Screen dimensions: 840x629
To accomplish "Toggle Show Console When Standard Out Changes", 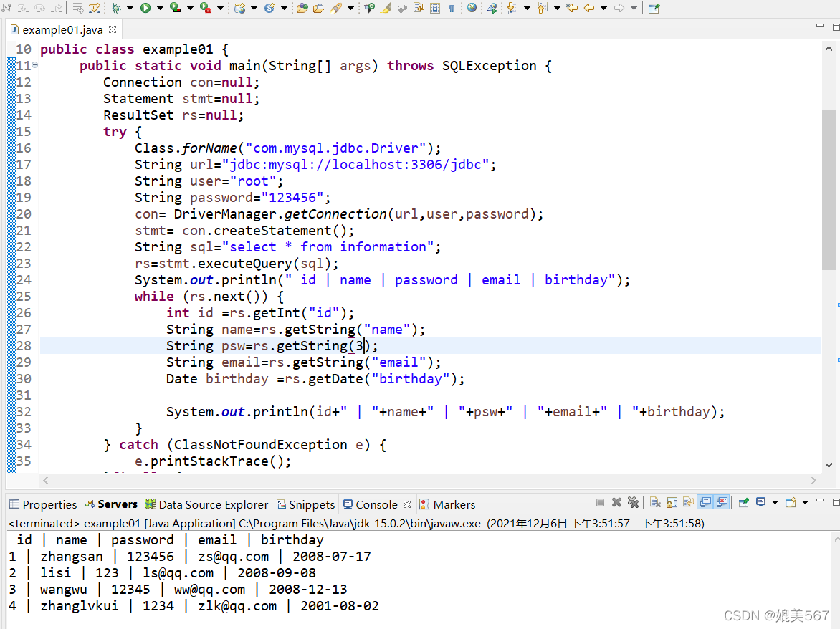I will (x=702, y=503).
